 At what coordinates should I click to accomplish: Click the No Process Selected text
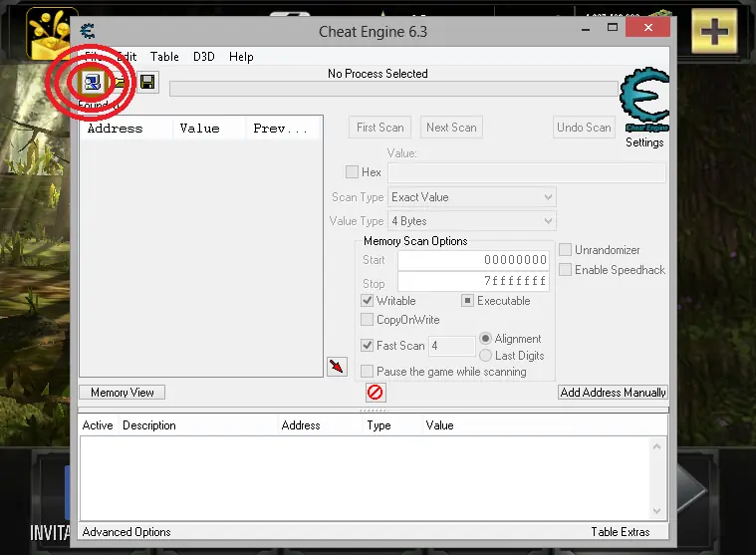378,74
